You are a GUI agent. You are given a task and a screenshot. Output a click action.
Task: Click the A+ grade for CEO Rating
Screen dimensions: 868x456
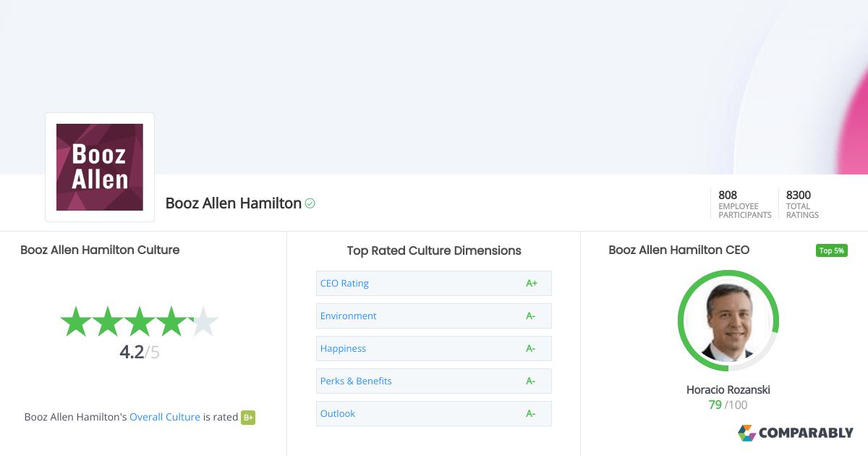tap(532, 283)
